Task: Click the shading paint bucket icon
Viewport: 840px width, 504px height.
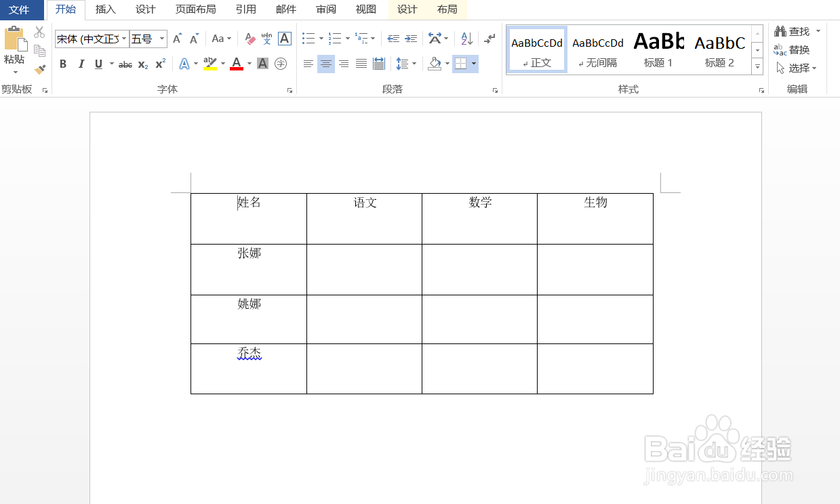Action: (x=435, y=64)
